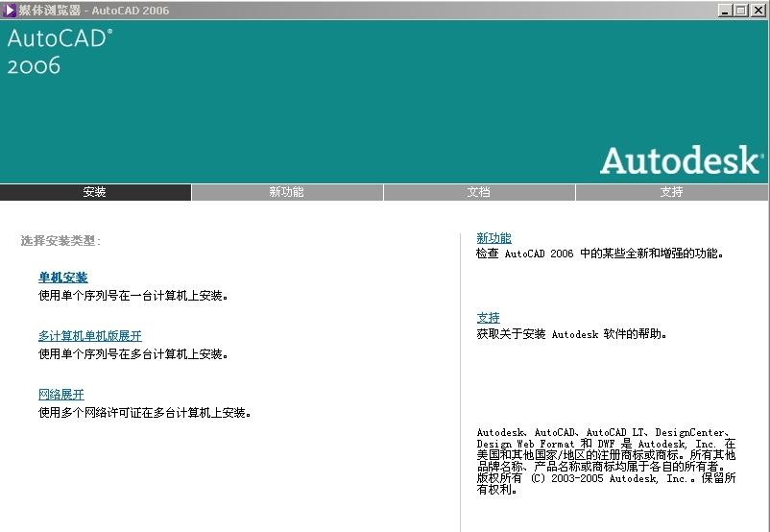The height and width of the screenshot is (532, 770).
Task: Click the copyright notice paragraph
Action: pos(606,461)
